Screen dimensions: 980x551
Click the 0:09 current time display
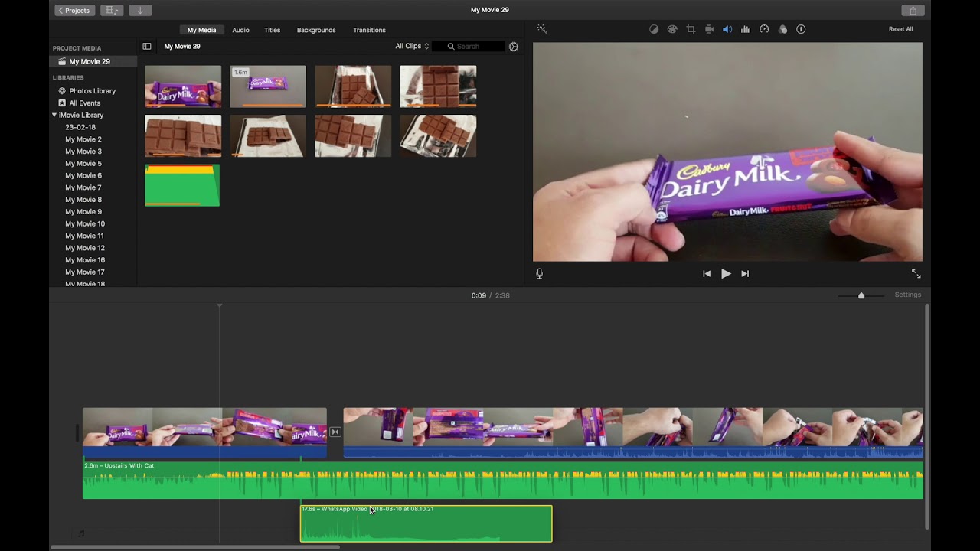pyautogui.click(x=479, y=295)
